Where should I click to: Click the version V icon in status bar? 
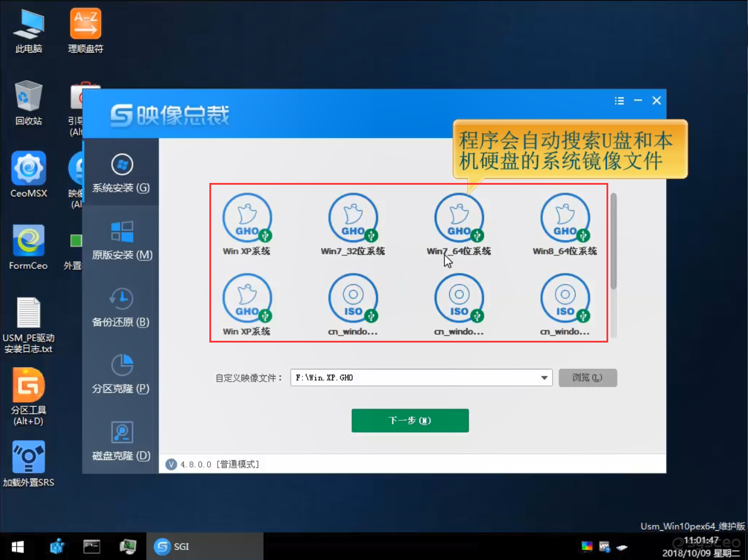(171, 464)
